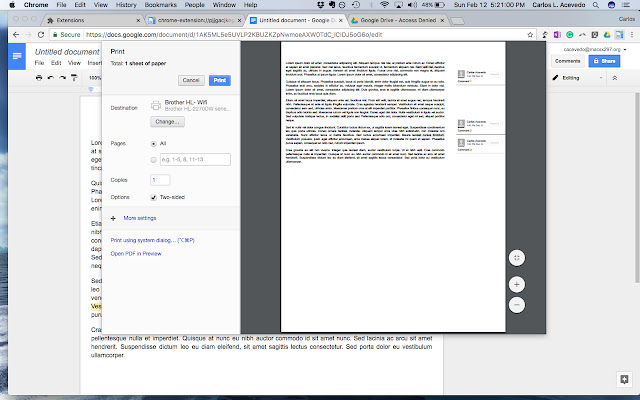This screenshot has height=400, width=640.
Task: Open a new tab with the new-tab button
Action: pyautogui.click(x=457, y=21)
